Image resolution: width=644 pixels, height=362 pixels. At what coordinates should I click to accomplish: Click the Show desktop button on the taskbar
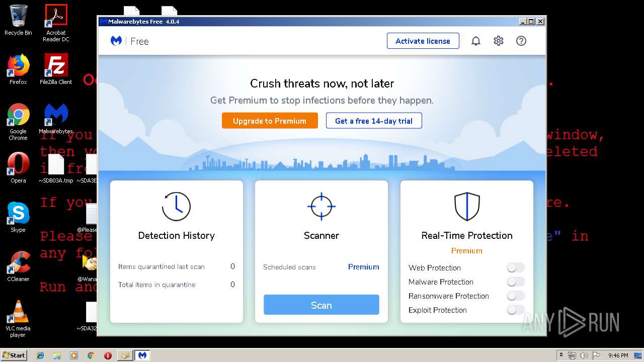pyautogui.click(x=638, y=355)
